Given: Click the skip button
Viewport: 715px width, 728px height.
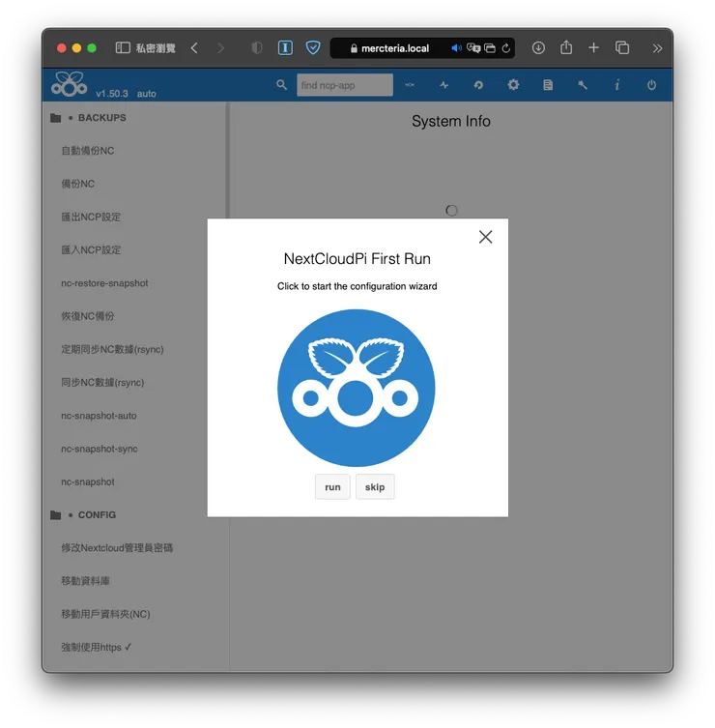Looking at the screenshot, I should 375,486.
